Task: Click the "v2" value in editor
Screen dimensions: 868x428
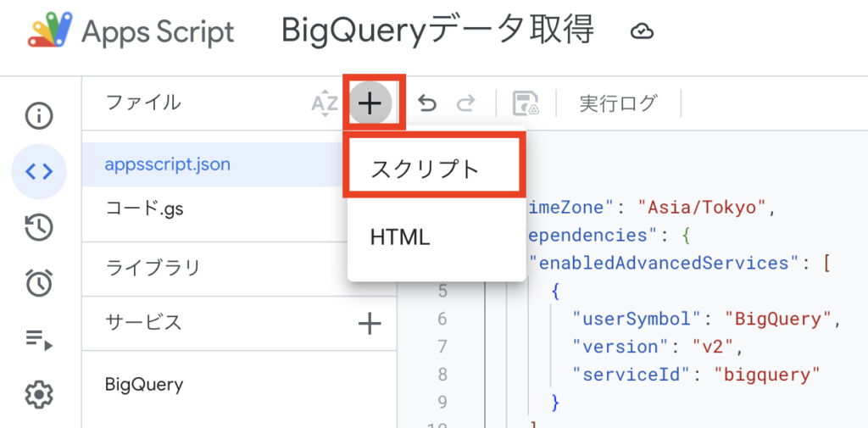Action: click(x=714, y=347)
